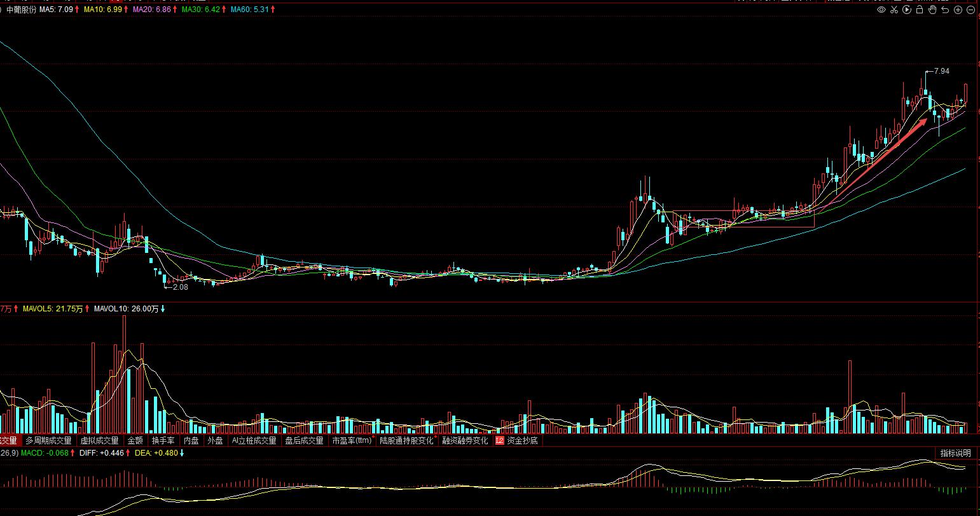Switch to AI立桩成交量 tab
980x516 pixels.
pyautogui.click(x=254, y=440)
